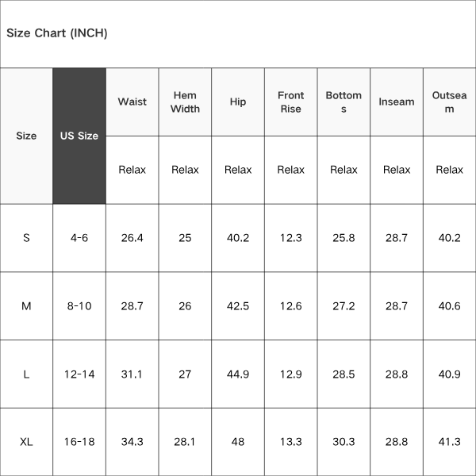Select the 16-18 US size cell
This screenshot has height=476, width=476.
point(79,442)
